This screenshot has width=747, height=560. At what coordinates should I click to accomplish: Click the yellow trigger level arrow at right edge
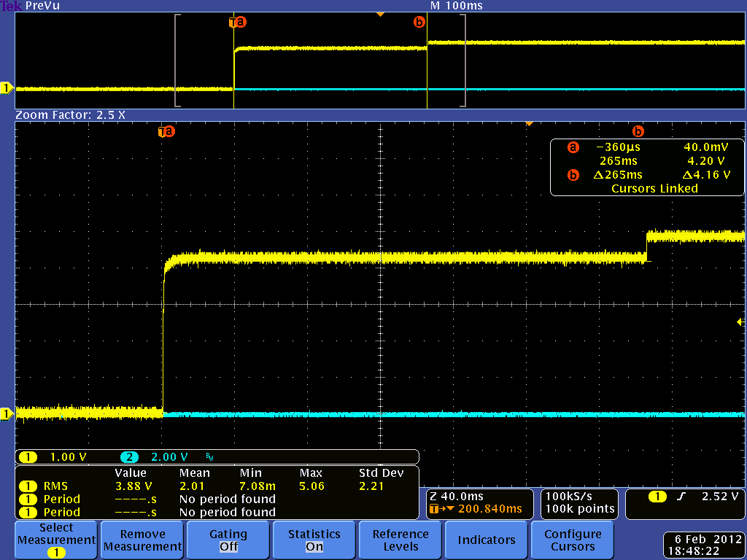[x=740, y=322]
